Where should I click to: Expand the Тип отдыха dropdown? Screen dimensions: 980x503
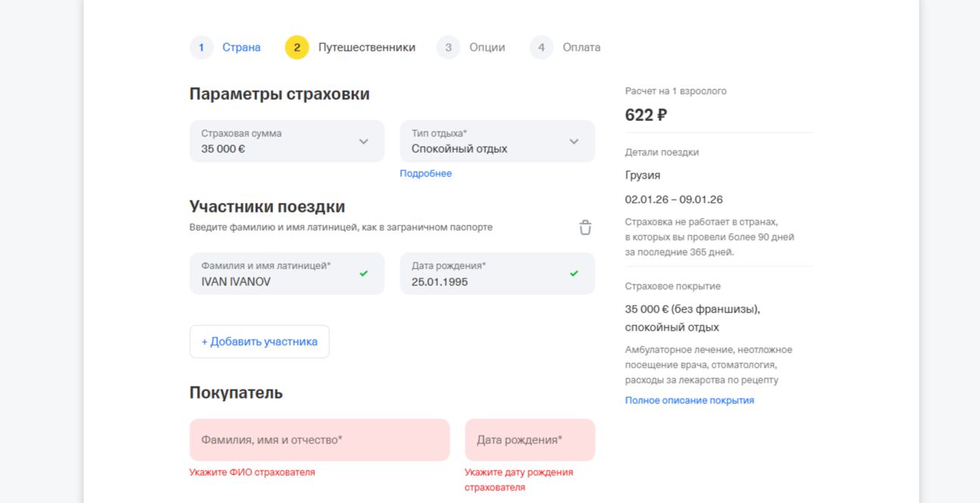pos(497,141)
